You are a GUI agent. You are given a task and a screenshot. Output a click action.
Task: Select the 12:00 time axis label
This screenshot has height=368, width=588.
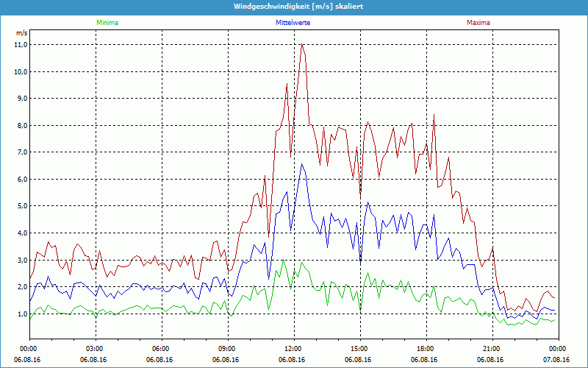pyautogui.click(x=293, y=348)
